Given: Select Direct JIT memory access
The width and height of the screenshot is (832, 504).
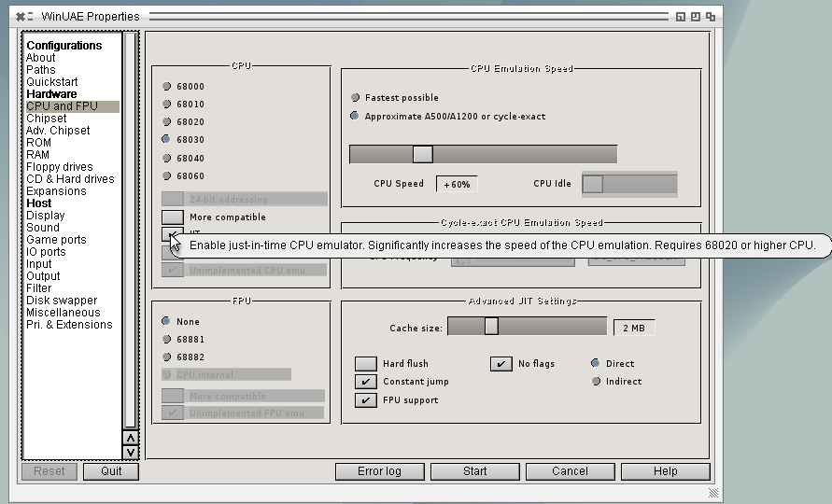Looking at the screenshot, I should (596, 363).
